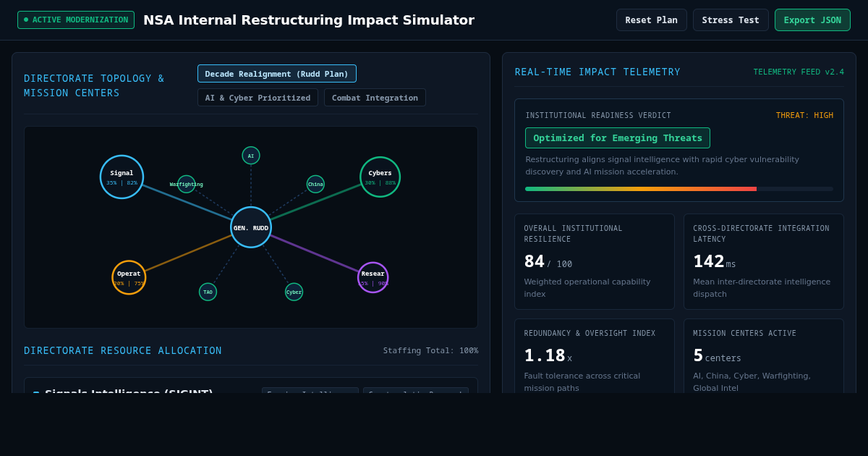Click the central GEN. RUDD node
This screenshot has height=456, width=868.
tap(251, 227)
